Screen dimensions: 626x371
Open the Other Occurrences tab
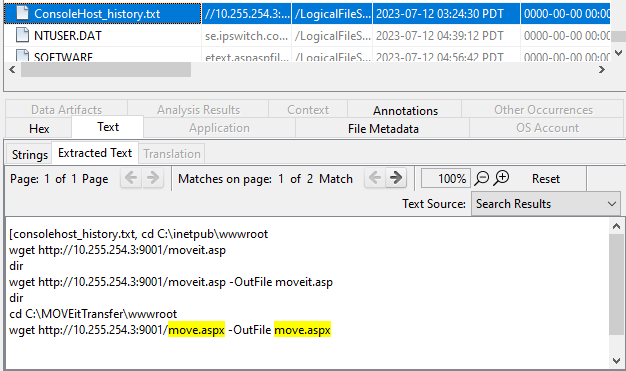pyautogui.click(x=543, y=109)
